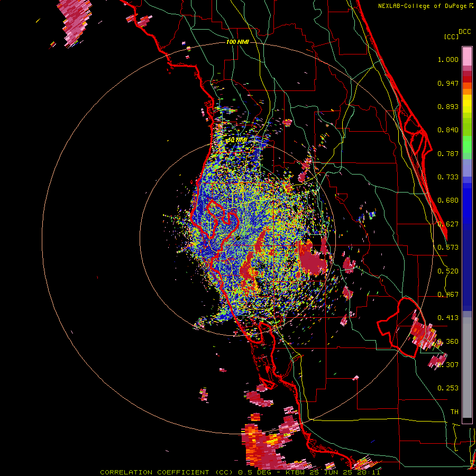Click the 0.787 scale value

pyautogui.click(x=448, y=153)
